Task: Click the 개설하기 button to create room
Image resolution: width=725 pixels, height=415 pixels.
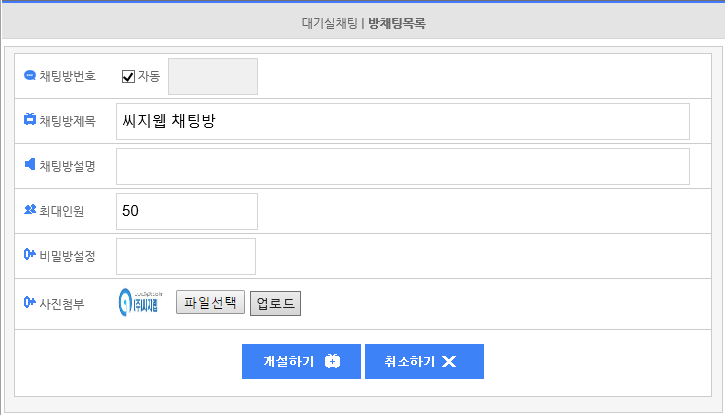Action: click(301, 361)
